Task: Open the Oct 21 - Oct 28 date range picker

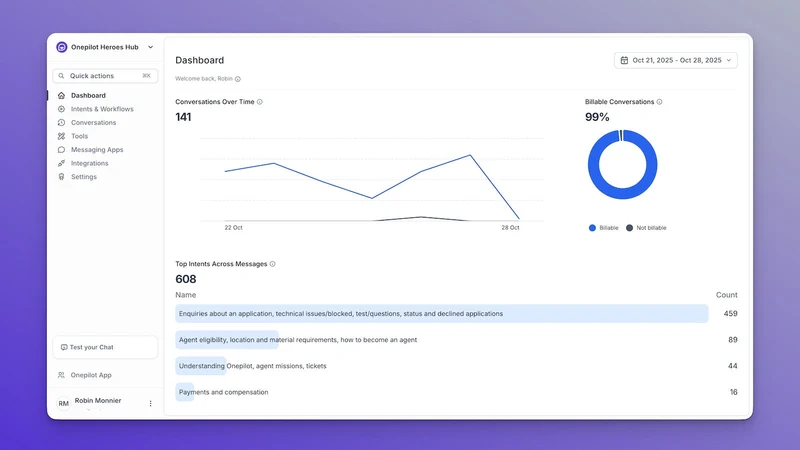Action: coord(676,60)
